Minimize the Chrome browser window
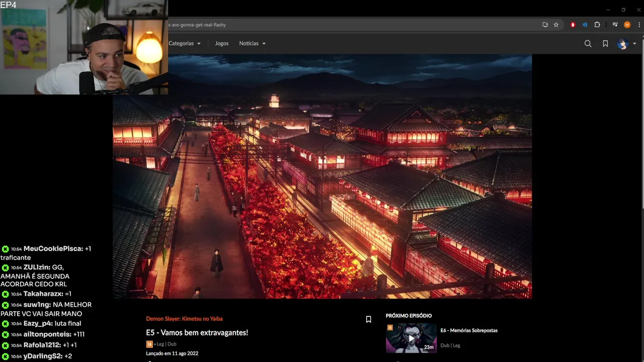 (x=608, y=10)
